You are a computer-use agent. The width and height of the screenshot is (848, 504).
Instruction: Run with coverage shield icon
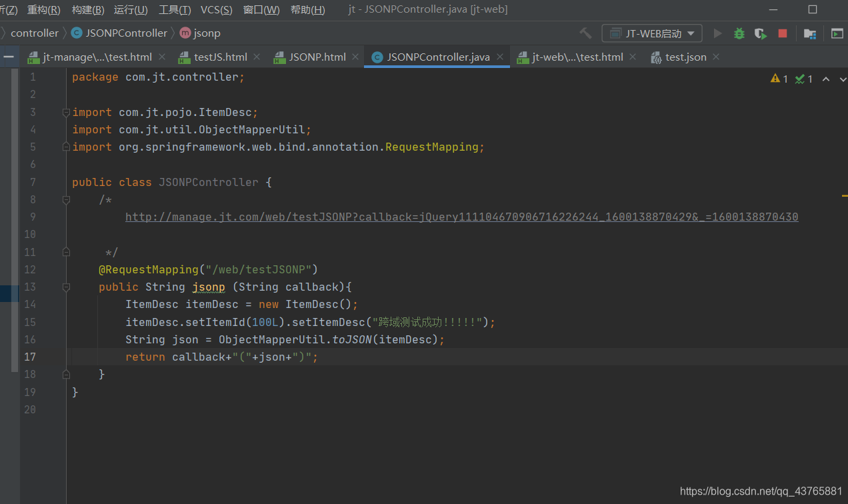tap(761, 33)
